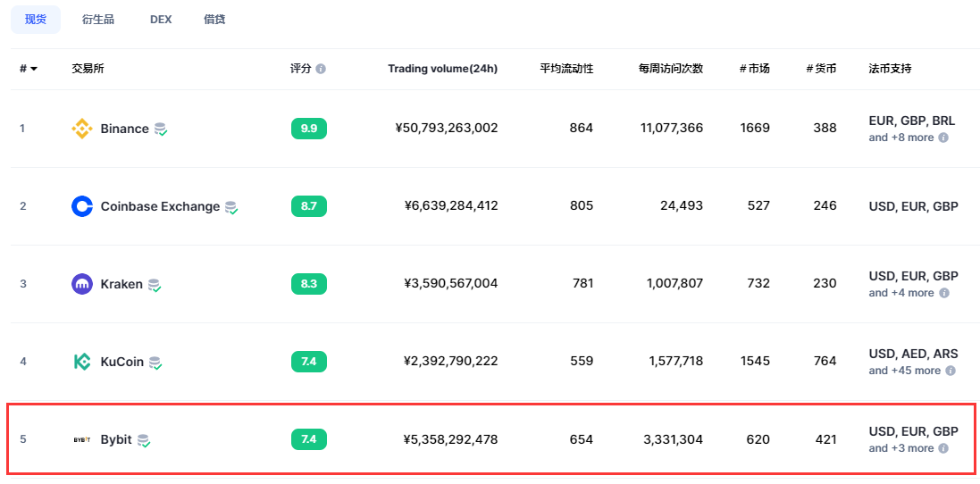Screen dimensions: 980x484
Task: Click Binance's 9.9 score badge
Action: 309,129
